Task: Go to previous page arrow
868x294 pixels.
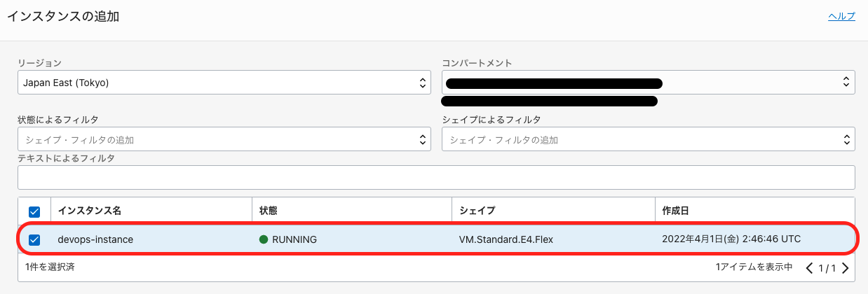Action: 809,268
